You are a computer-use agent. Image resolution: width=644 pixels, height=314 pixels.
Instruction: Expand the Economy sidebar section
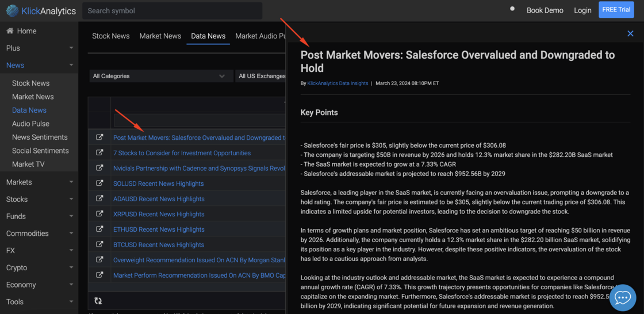tap(39, 285)
